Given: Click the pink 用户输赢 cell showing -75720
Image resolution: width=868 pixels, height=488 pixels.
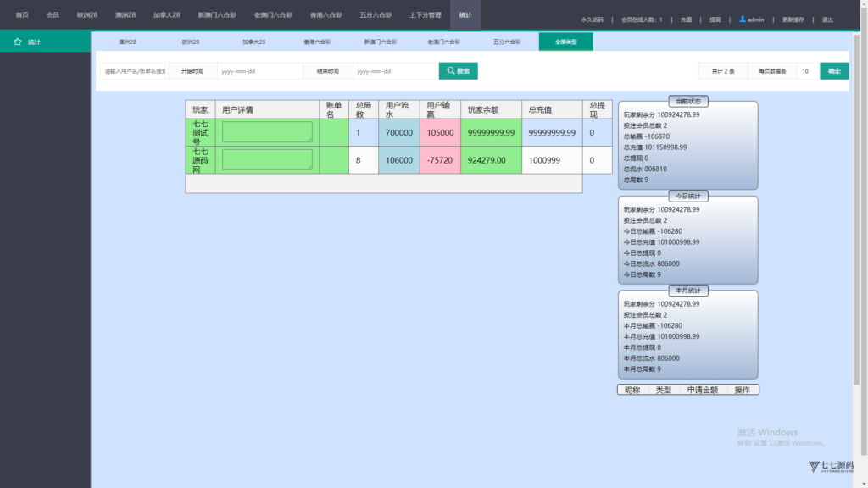Looking at the screenshot, I should click(440, 160).
